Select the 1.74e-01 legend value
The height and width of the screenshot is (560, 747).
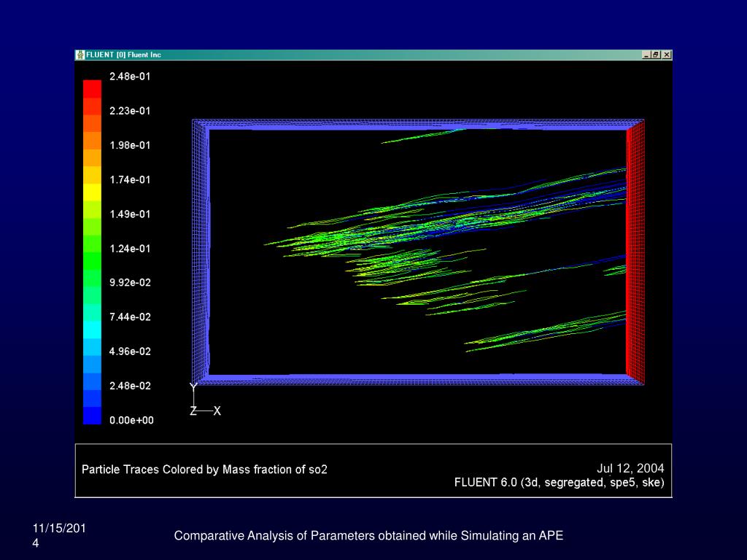(x=130, y=179)
